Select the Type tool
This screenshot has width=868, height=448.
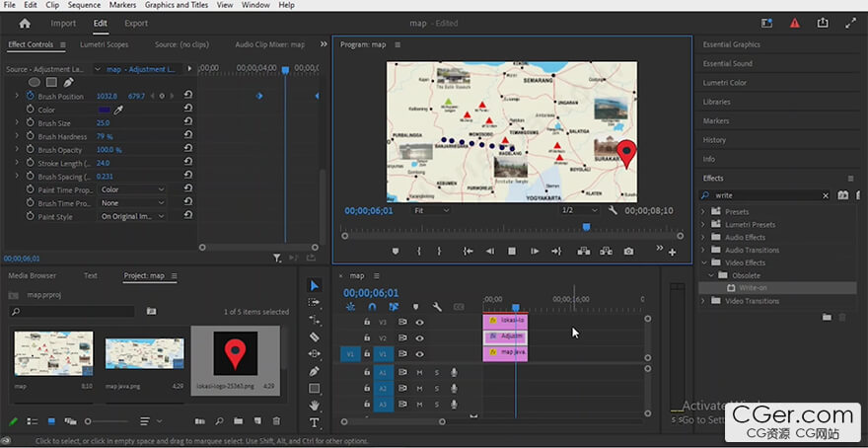pos(314,423)
